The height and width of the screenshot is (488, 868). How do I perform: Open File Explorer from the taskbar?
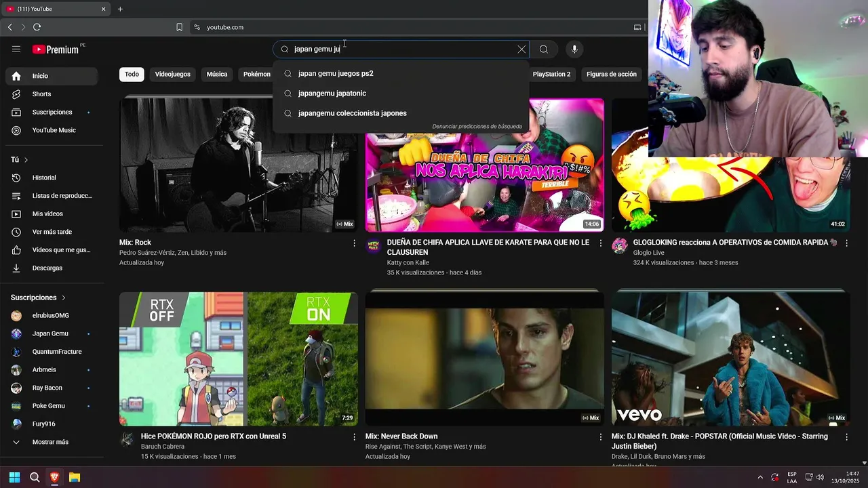[x=75, y=477]
